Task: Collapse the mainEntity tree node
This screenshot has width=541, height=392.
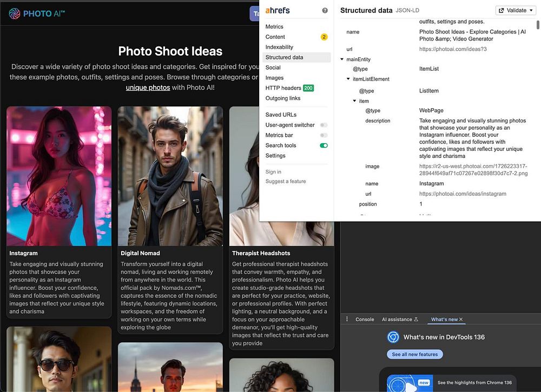Action: tap(342, 59)
